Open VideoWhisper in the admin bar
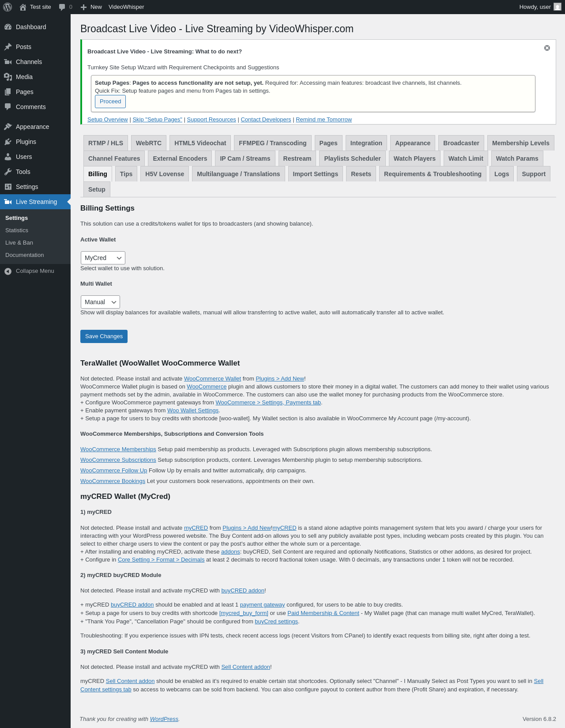 [126, 7]
